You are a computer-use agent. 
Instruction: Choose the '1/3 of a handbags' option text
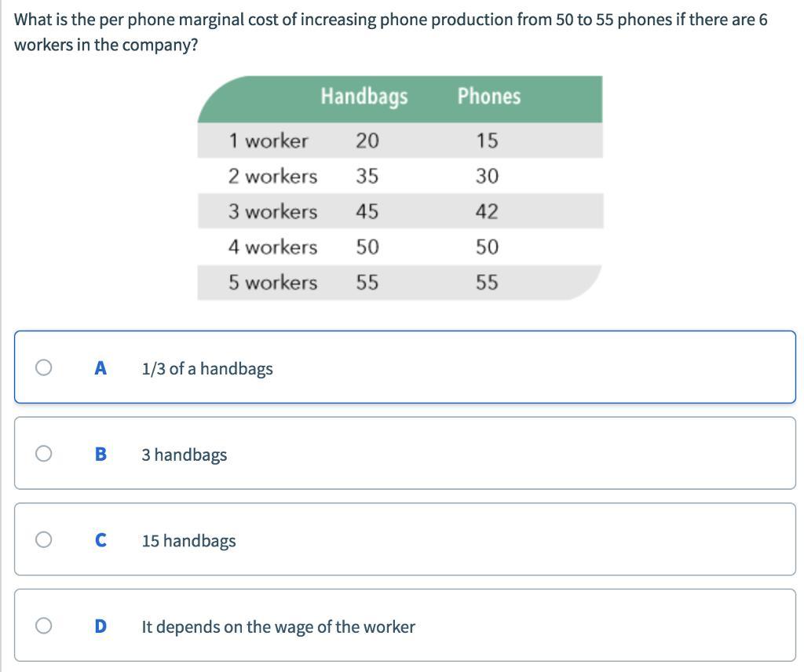pyautogui.click(x=207, y=368)
